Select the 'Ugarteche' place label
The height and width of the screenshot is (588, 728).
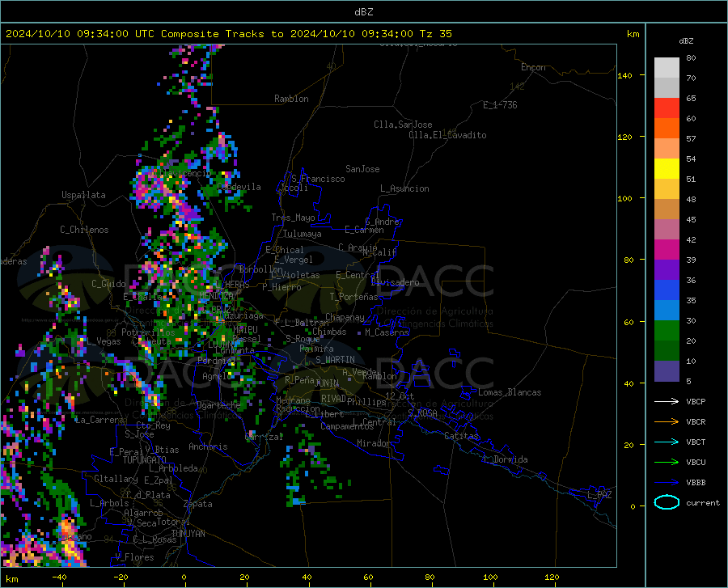(x=218, y=405)
